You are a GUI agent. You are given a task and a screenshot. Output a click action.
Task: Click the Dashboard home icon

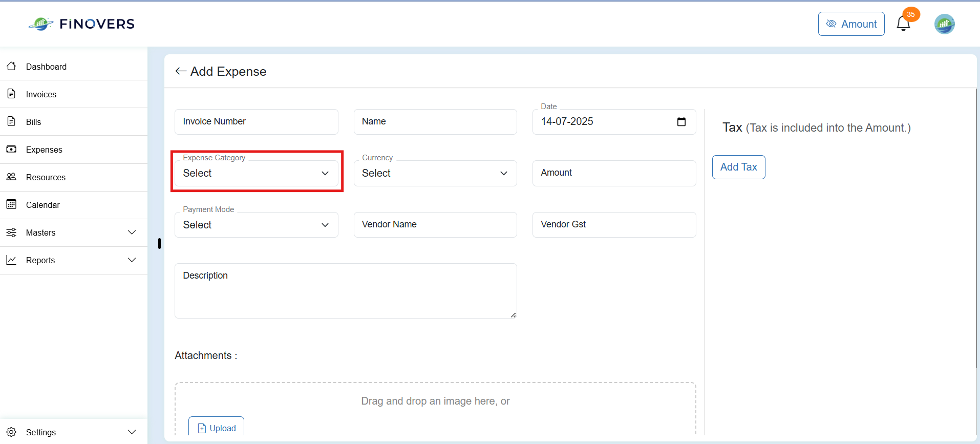tap(11, 66)
